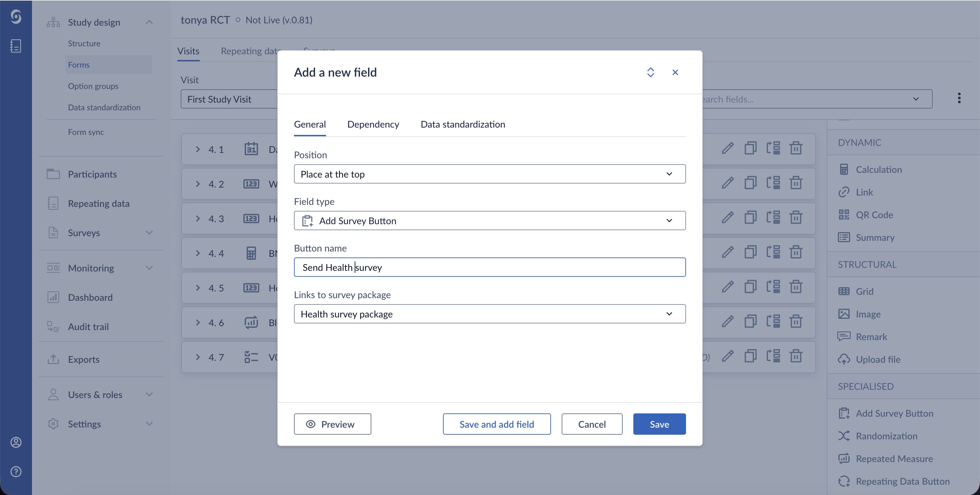This screenshot has height=495, width=980.
Task: Open the Field type dropdown
Action: 490,221
